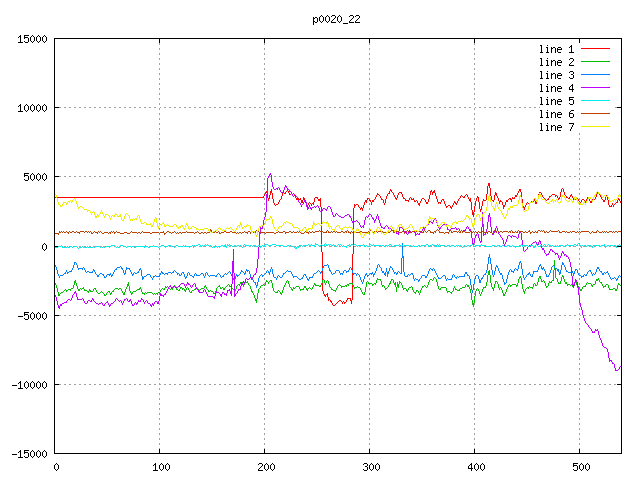Click the yellow line 7 legend sample
This screenshot has height=480, width=640.
[595, 127]
